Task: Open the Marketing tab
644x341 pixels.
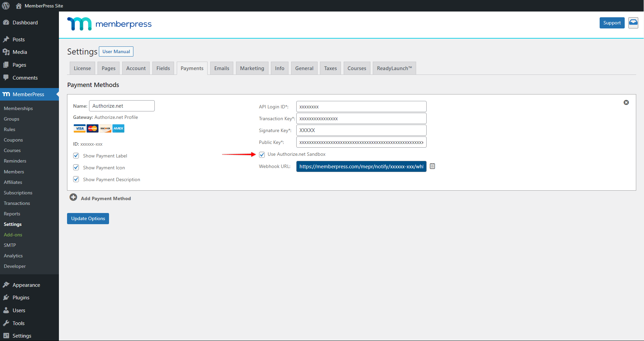Action: pyautogui.click(x=252, y=68)
